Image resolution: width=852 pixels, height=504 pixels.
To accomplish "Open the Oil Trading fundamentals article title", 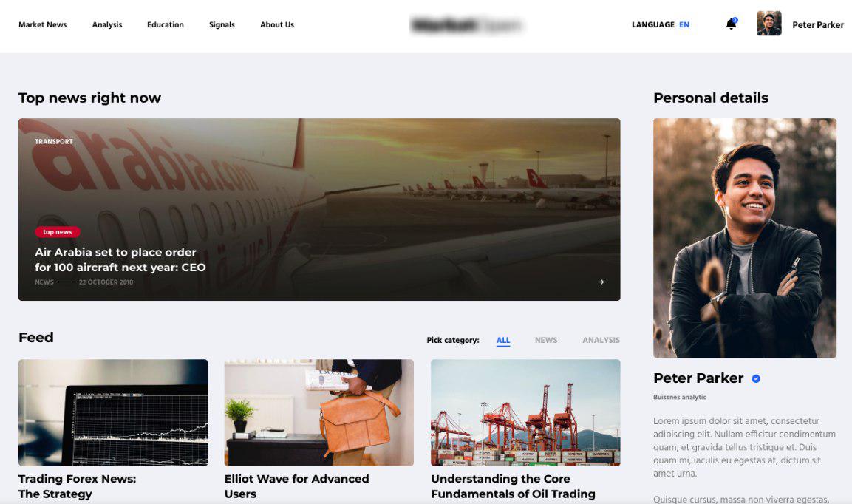I will pos(513,486).
